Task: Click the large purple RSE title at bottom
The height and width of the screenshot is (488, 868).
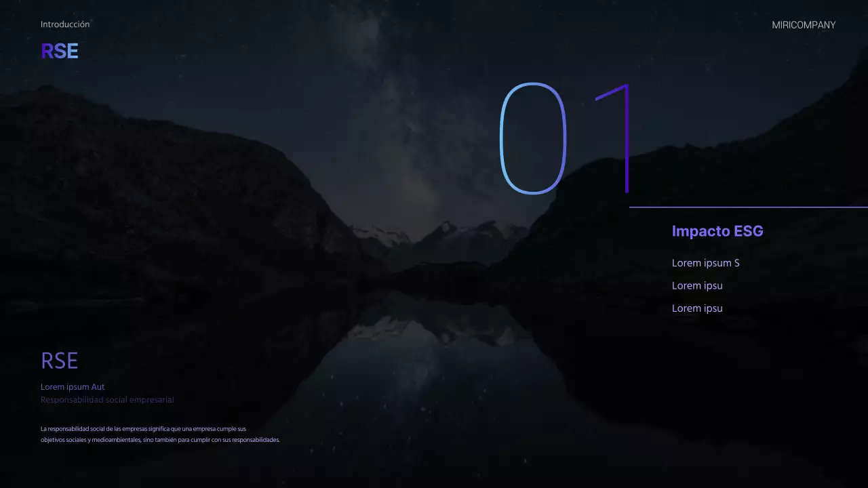Action: coord(60,361)
